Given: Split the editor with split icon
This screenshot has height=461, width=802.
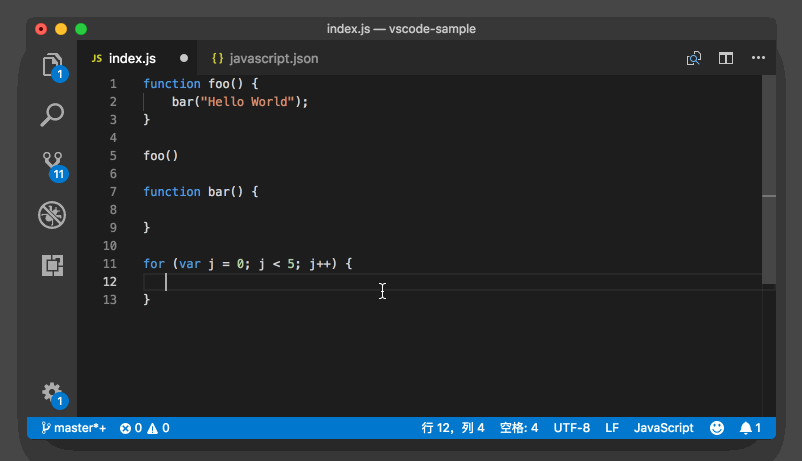Looking at the screenshot, I should (x=726, y=59).
